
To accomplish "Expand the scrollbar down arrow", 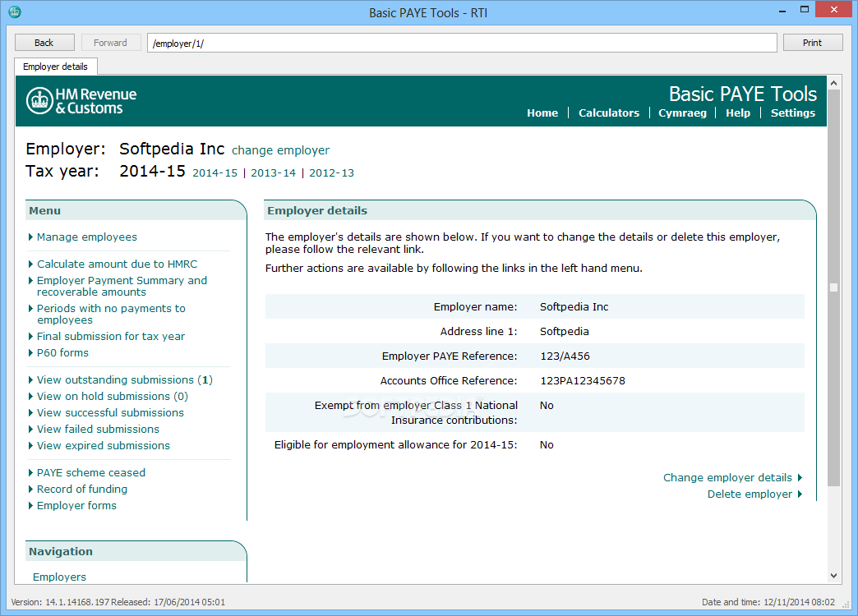I will pos(833,575).
